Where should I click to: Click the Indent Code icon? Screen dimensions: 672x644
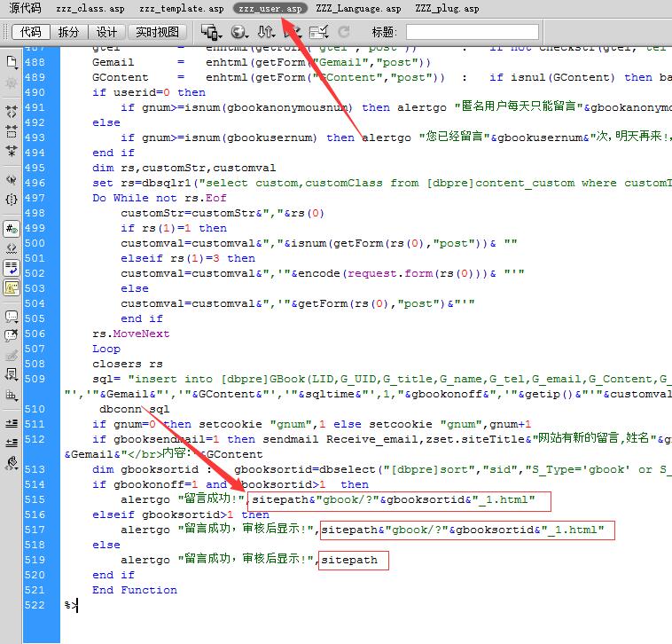[12, 424]
